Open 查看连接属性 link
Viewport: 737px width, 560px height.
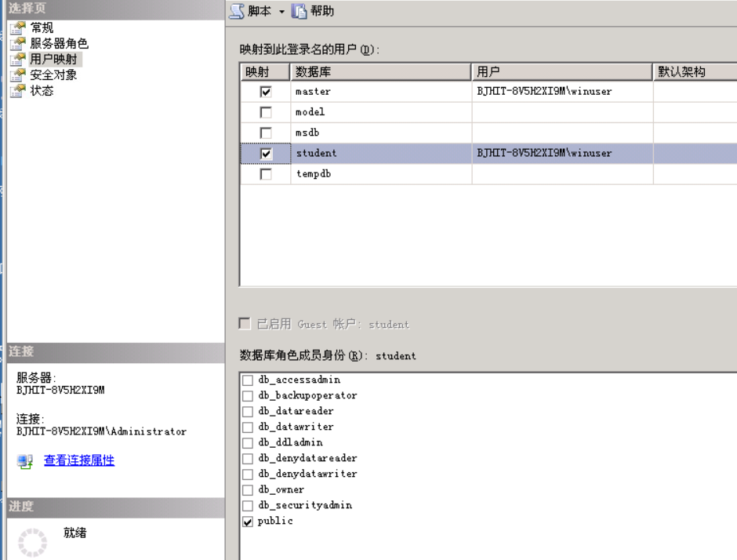(x=79, y=460)
